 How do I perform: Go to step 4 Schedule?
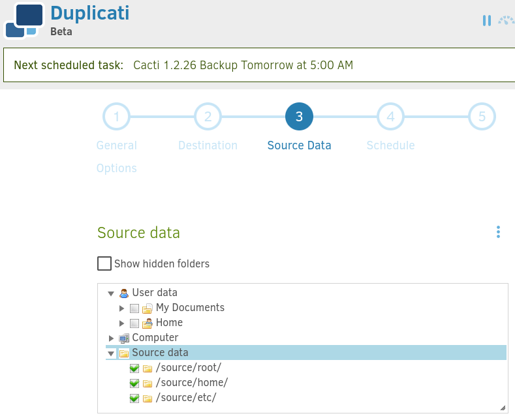390,117
